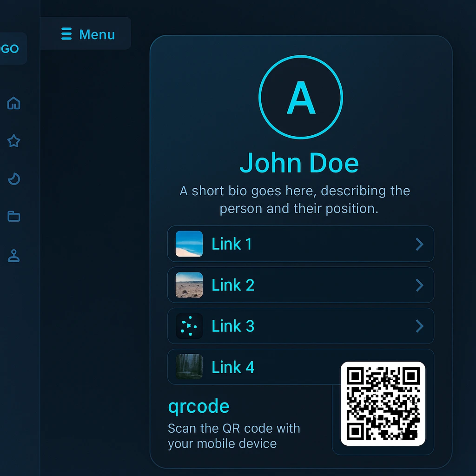Click the circular avatar with letter A
476x476 pixels.
pos(301,97)
